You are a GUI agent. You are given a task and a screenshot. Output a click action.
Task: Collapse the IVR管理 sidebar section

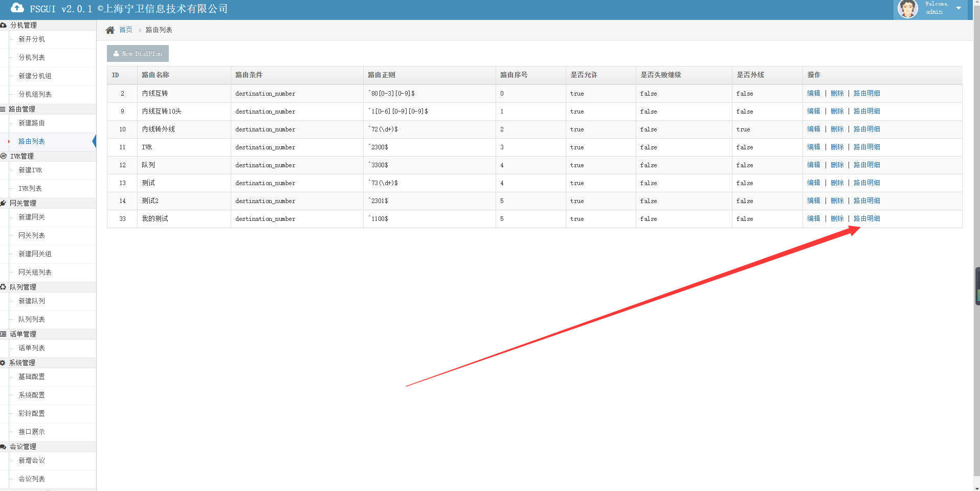point(22,156)
